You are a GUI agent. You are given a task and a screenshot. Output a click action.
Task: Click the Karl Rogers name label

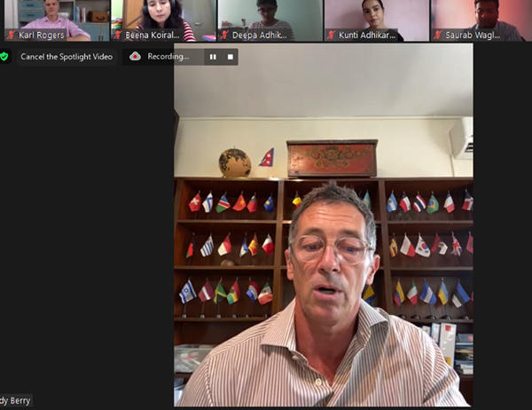pos(42,35)
